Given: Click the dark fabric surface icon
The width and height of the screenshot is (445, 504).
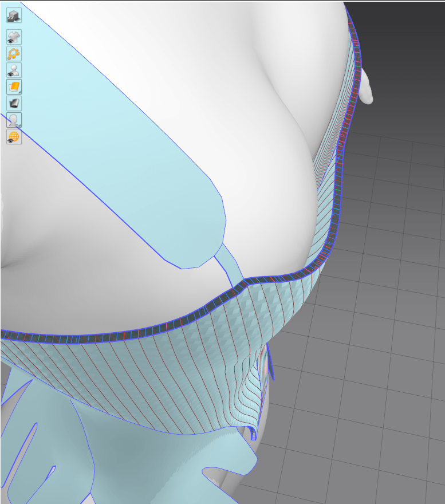Looking at the screenshot, I should coord(14,104).
